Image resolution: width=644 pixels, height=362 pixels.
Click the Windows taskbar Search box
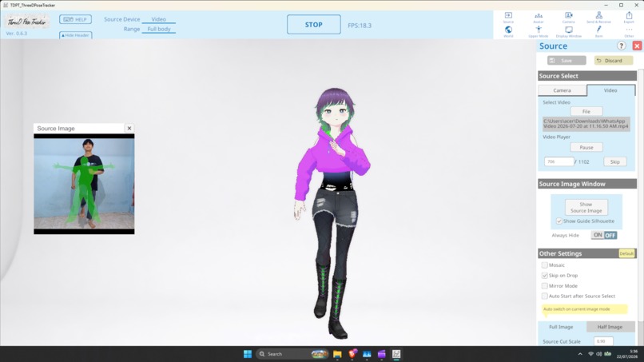coord(292,354)
